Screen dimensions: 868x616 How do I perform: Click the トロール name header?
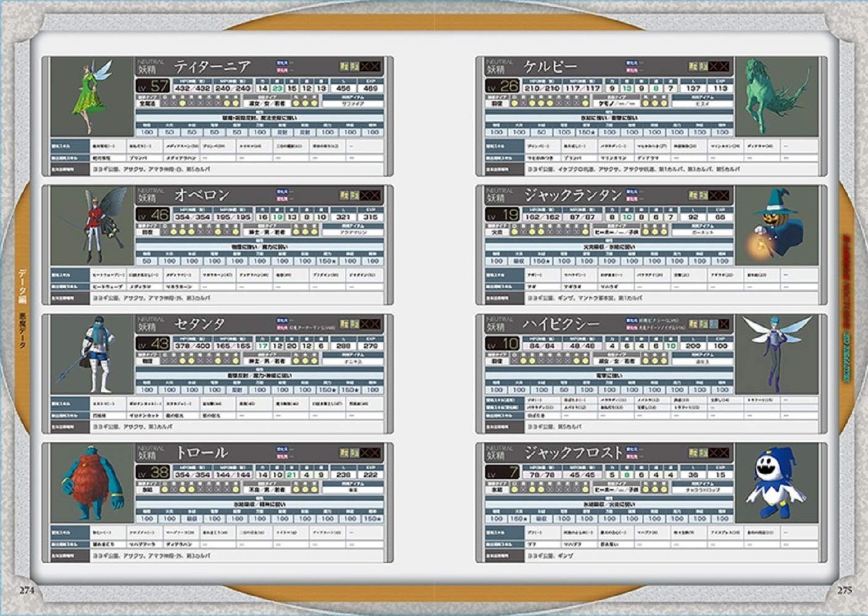(x=201, y=453)
